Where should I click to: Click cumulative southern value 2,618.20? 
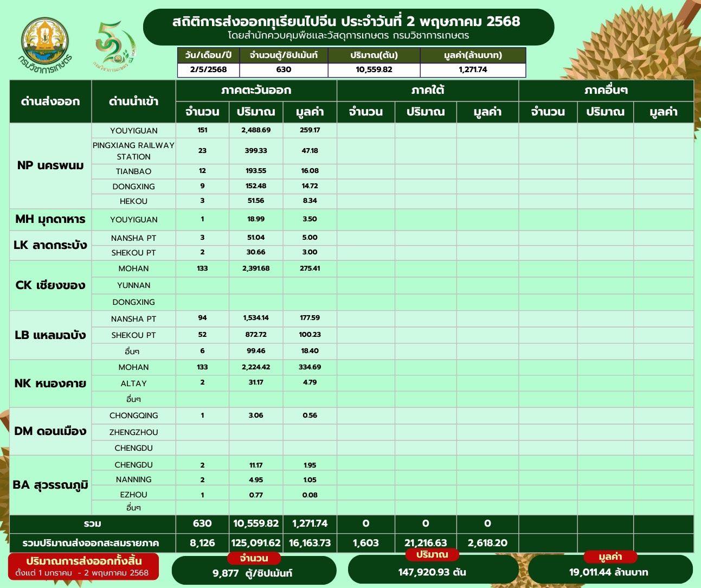click(x=487, y=543)
